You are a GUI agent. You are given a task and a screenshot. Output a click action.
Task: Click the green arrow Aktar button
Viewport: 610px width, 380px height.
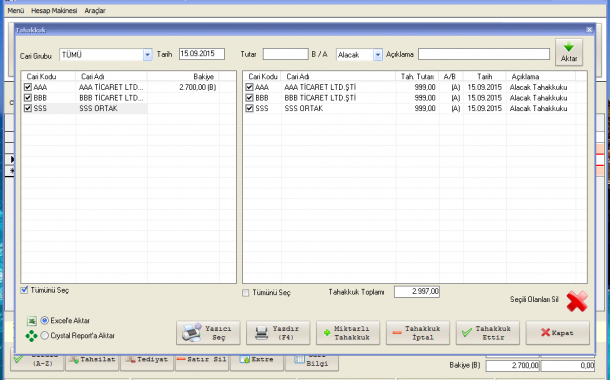point(568,52)
